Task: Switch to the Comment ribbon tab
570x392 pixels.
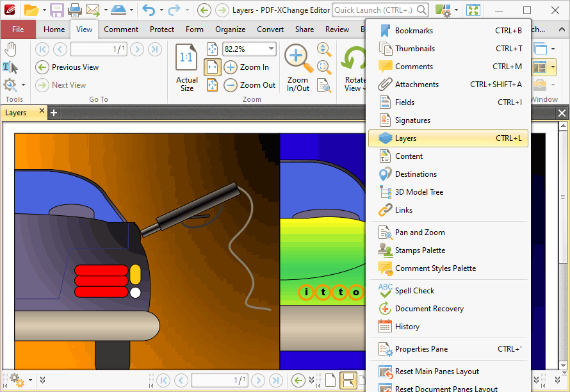Action: click(120, 29)
